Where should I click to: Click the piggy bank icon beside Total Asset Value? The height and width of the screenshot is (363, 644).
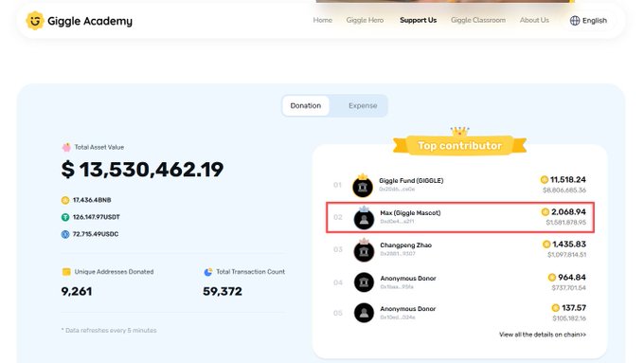point(66,147)
